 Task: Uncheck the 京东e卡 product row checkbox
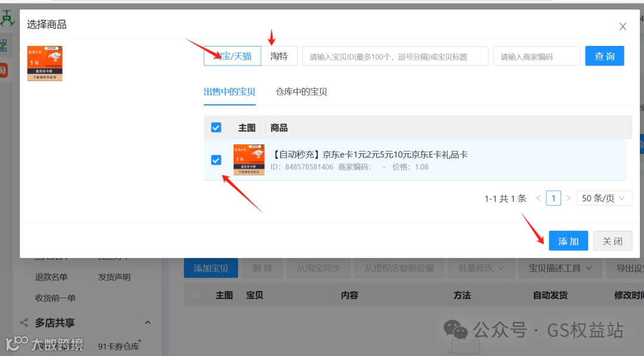coord(216,160)
